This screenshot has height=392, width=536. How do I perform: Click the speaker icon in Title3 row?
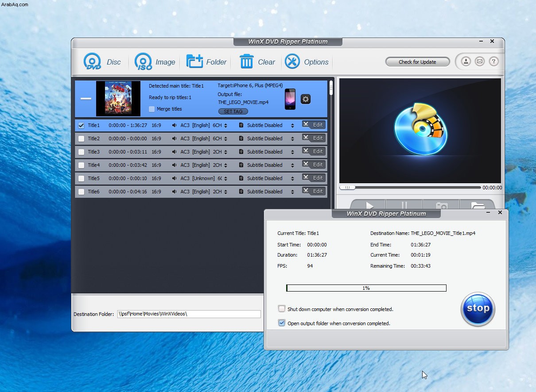174,152
